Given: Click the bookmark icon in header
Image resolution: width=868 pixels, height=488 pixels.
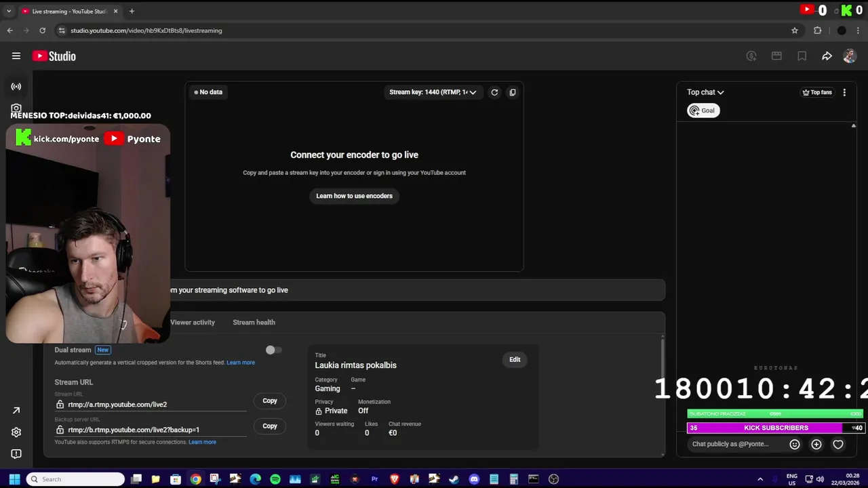Looking at the screenshot, I should point(802,56).
